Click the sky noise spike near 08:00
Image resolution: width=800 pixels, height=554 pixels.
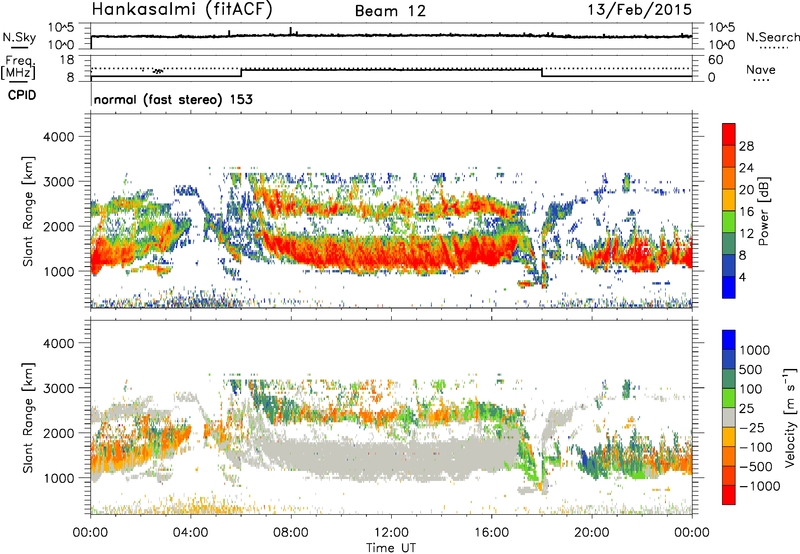click(290, 31)
